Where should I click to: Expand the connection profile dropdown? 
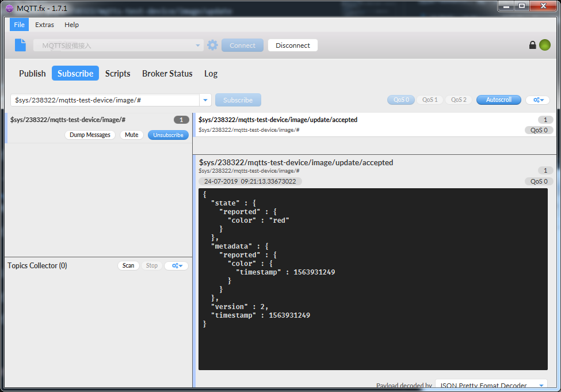[x=197, y=45]
